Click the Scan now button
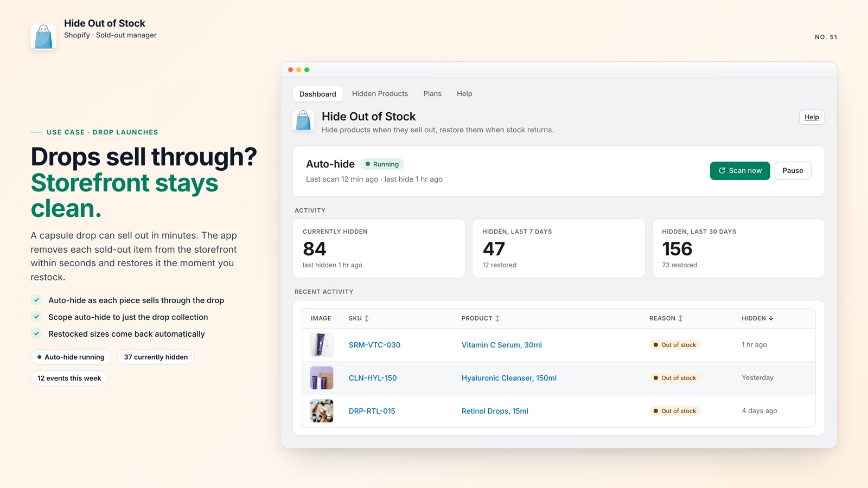 740,171
